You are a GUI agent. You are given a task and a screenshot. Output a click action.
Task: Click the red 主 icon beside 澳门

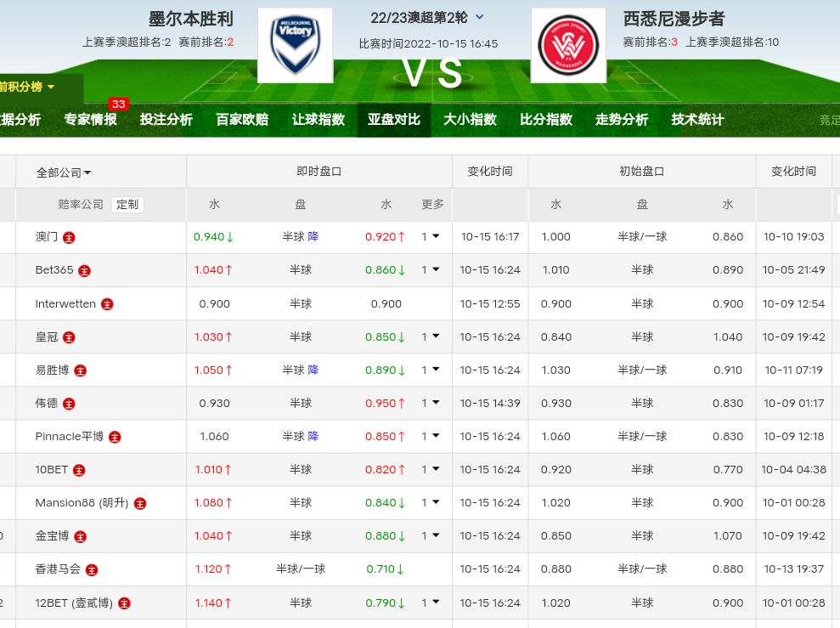(x=69, y=237)
